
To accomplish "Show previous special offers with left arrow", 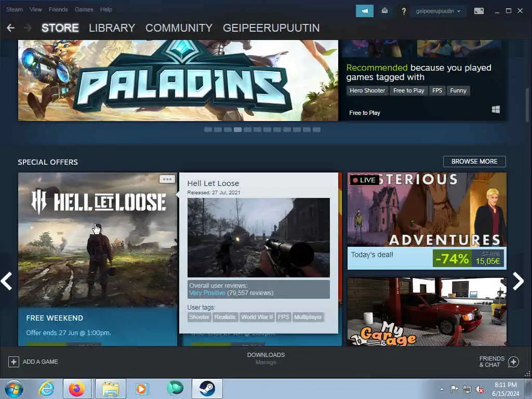I will click(6, 281).
